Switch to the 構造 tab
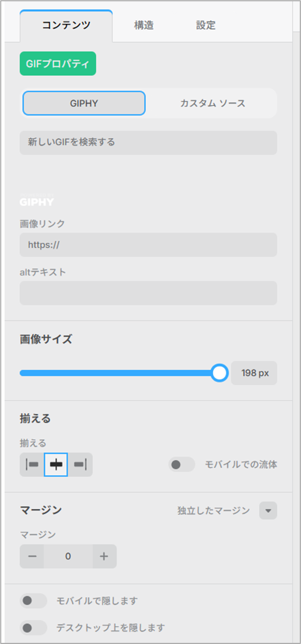 (144, 26)
